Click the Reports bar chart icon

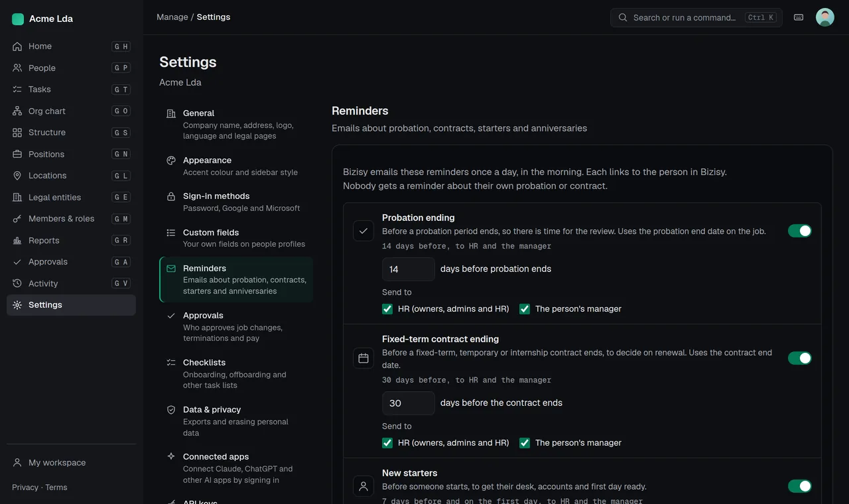(x=17, y=240)
